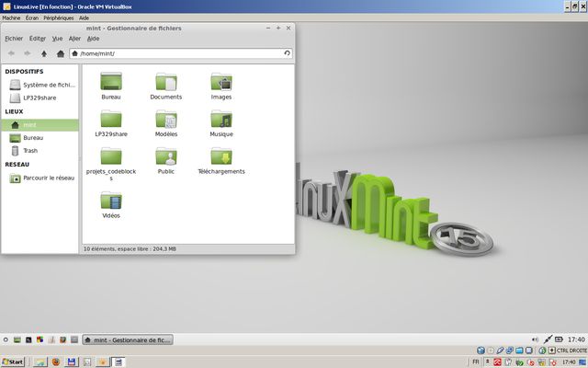Click the VirtualBox network status icon
The width and height of the screenshot is (588, 368).
(x=510, y=351)
